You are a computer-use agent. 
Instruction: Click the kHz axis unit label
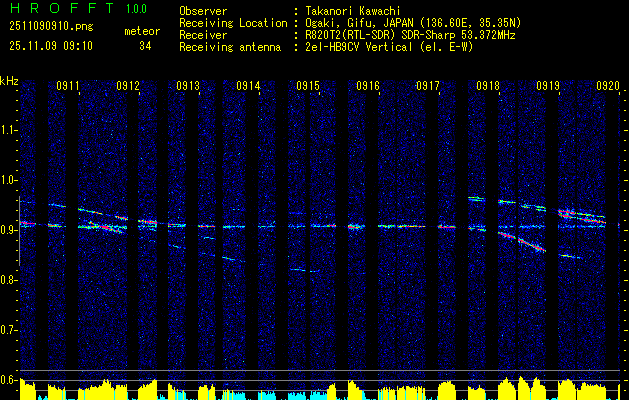tap(9, 81)
